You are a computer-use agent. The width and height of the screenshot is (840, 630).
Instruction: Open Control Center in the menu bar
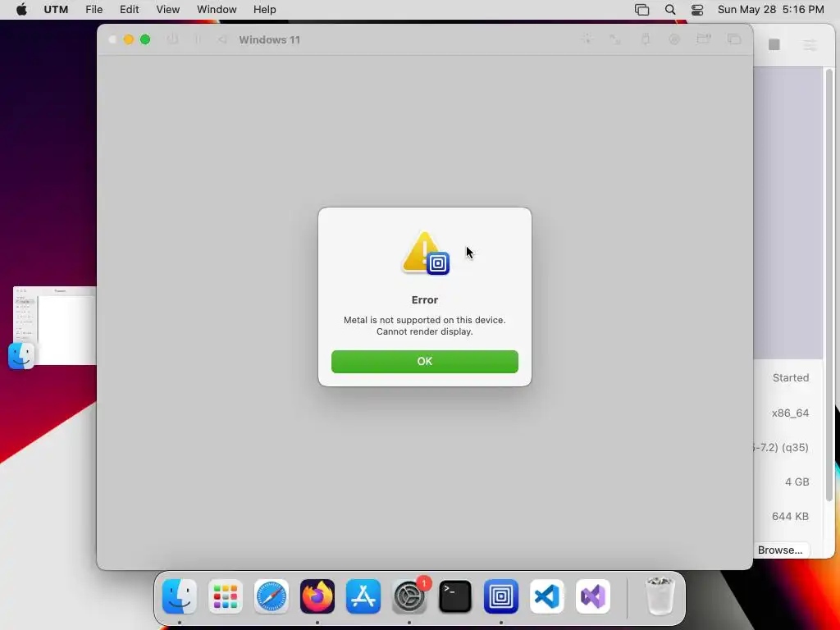(x=697, y=10)
